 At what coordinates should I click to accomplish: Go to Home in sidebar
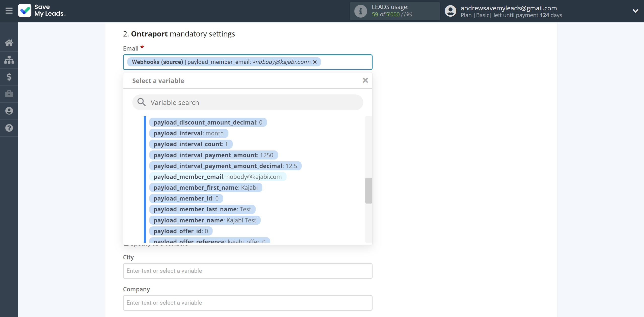pos(9,43)
